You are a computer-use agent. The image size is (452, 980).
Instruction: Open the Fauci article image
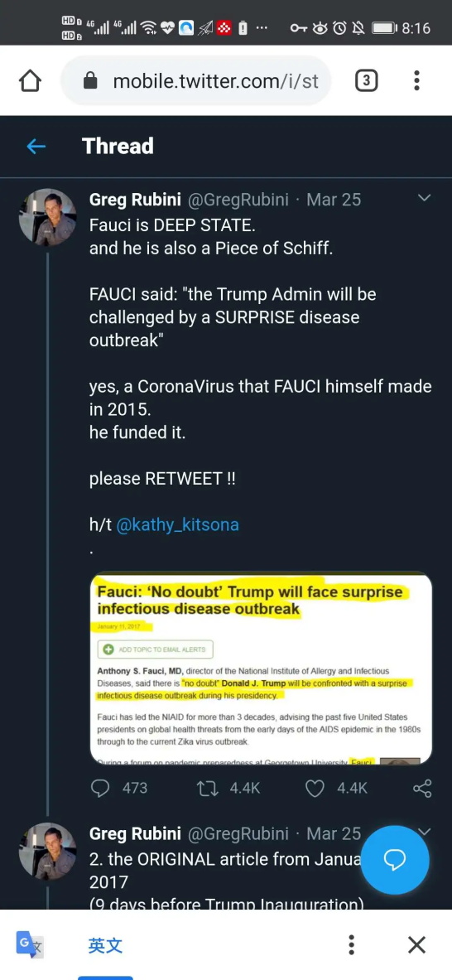click(261, 669)
